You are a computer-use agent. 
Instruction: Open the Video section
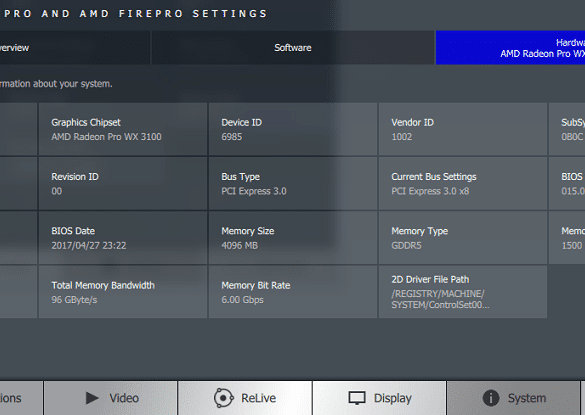tap(110, 398)
